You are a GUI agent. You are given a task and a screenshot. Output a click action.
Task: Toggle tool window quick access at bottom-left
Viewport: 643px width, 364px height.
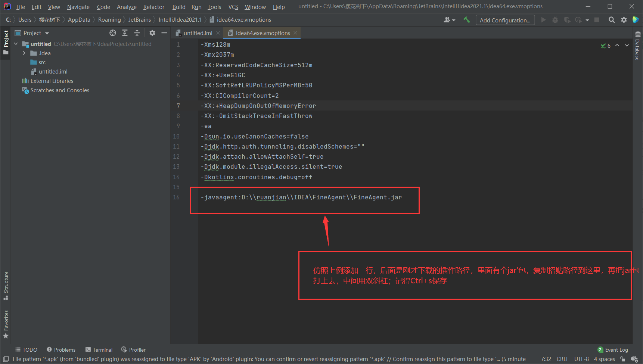coord(6,359)
